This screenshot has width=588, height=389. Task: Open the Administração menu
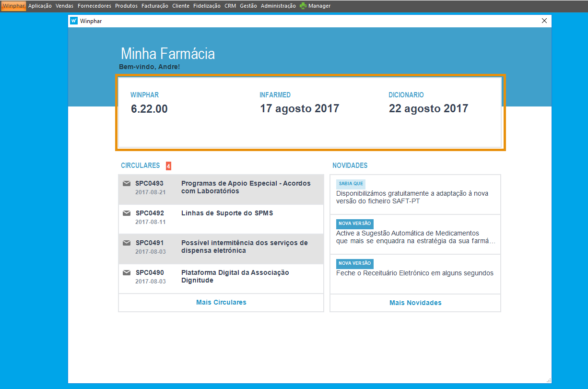[x=278, y=6]
